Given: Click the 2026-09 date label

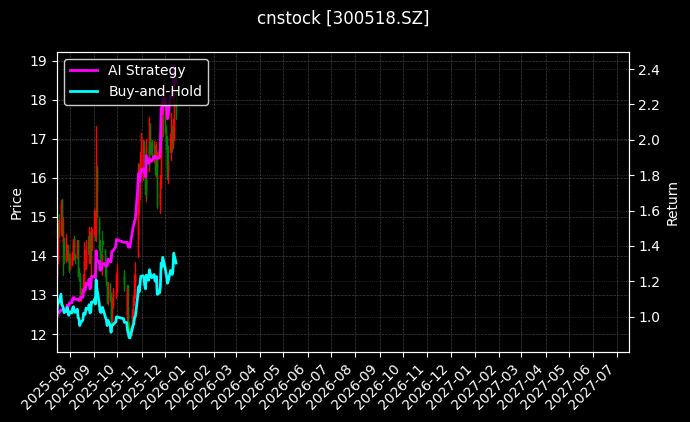Looking at the screenshot, I should point(354,387).
